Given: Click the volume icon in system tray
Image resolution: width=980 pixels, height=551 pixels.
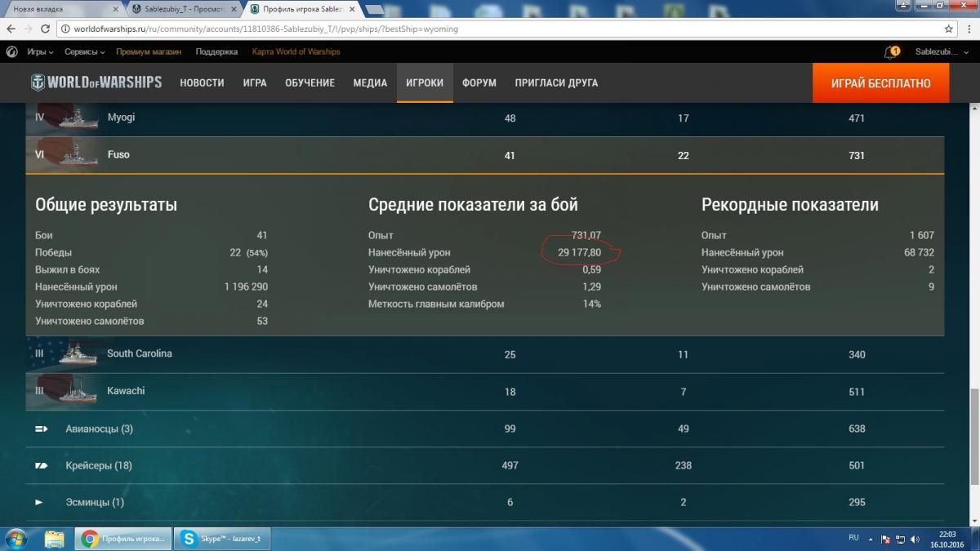Looking at the screenshot, I should [x=913, y=539].
